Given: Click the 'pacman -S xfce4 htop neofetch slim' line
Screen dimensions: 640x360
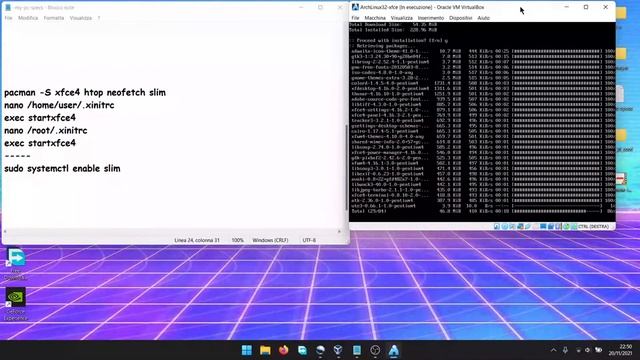Looking at the screenshot, I should pyautogui.click(x=85, y=93).
